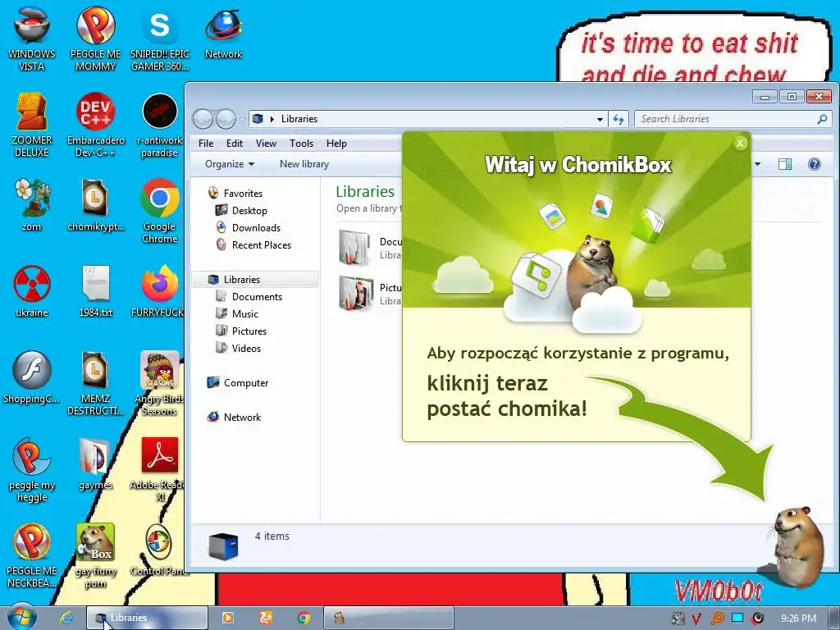Open Chrome from the taskbar
Image resolution: width=840 pixels, height=630 pixels.
(x=304, y=618)
